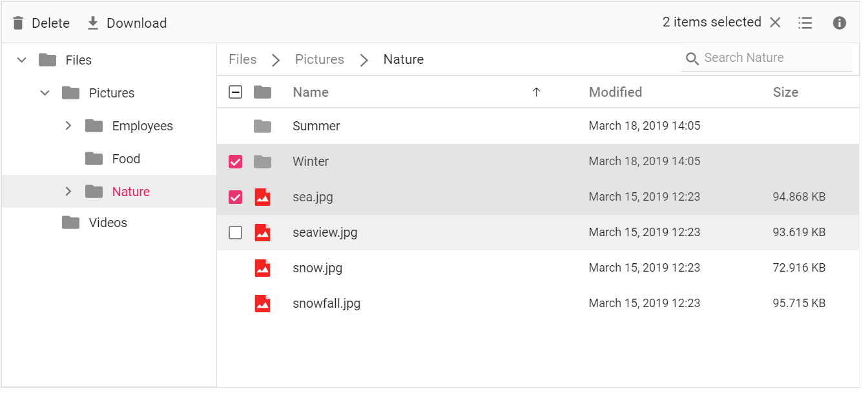868x400 pixels.
Task: Sort by the Modified column header
Action: pyautogui.click(x=615, y=92)
